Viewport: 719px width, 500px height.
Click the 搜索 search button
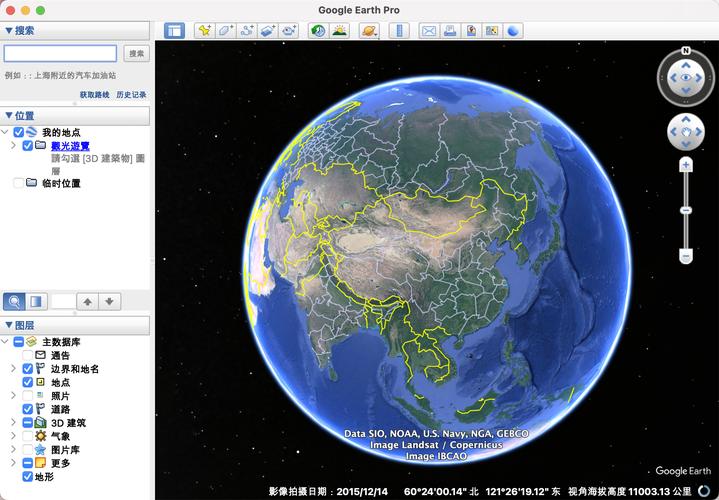coord(137,54)
